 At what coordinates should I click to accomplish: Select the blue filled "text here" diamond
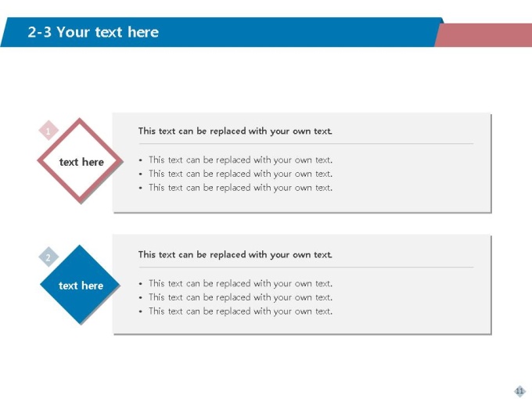pyautogui.click(x=81, y=286)
